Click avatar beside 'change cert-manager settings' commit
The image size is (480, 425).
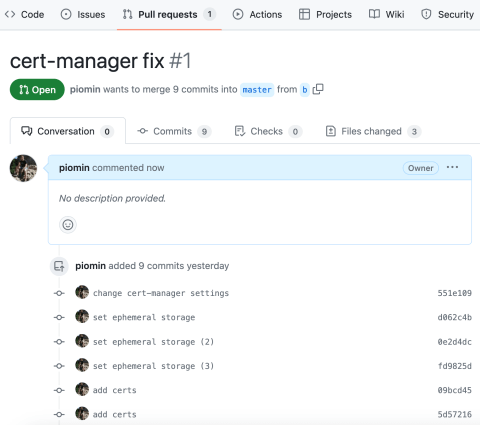pos(82,292)
